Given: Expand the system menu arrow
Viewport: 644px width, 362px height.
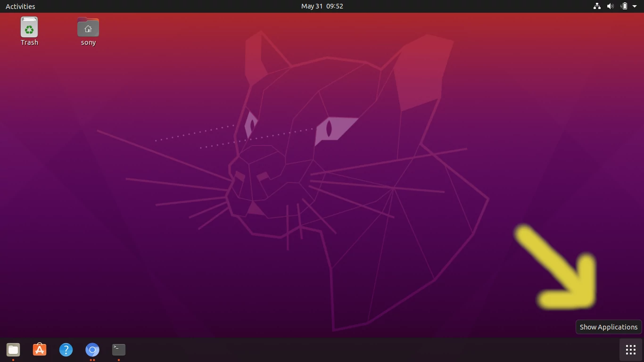Looking at the screenshot, I should [x=635, y=6].
